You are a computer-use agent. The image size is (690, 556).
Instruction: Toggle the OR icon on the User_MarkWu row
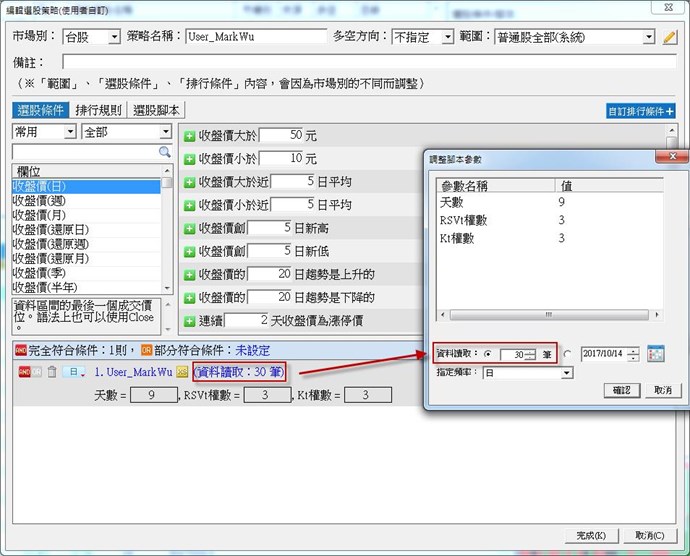click(x=35, y=372)
